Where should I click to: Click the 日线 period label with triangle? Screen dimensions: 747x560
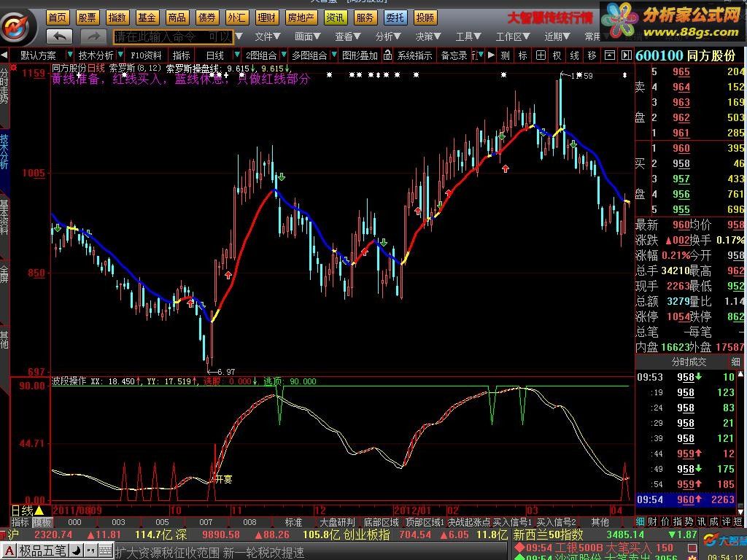coord(27,511)
